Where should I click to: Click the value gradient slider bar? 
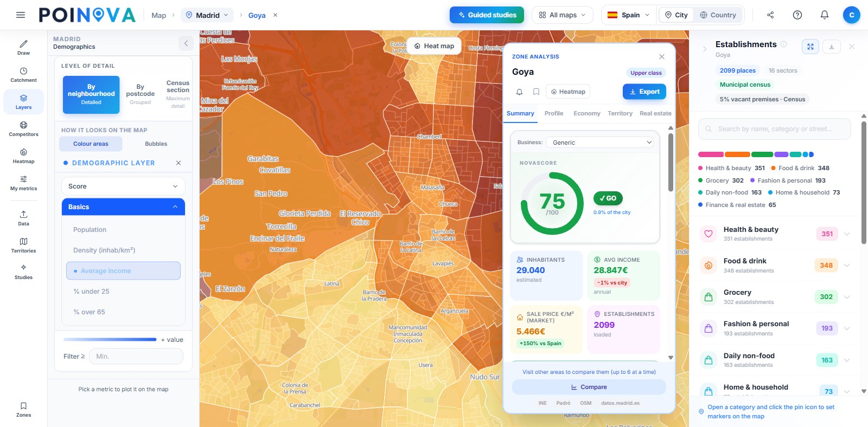coord(110,340)
